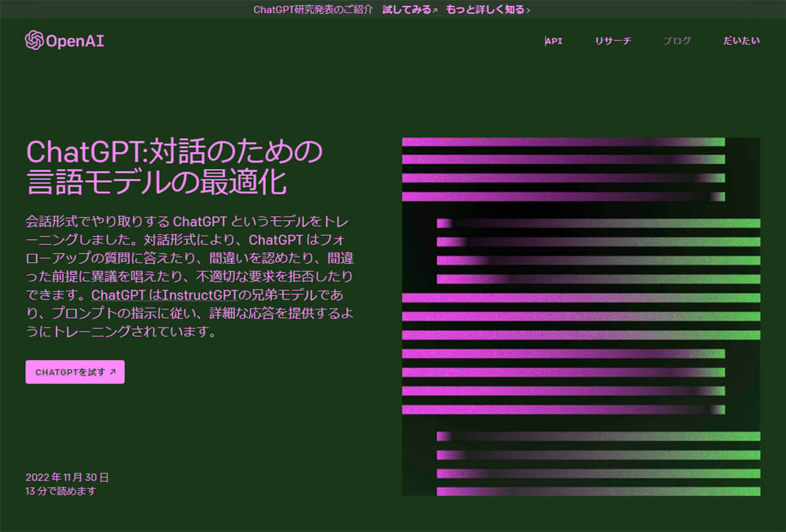Open the リサーチ menu item
Image resolution: width=786 pixels, height=532 pixels.
[x=613, y=41]
